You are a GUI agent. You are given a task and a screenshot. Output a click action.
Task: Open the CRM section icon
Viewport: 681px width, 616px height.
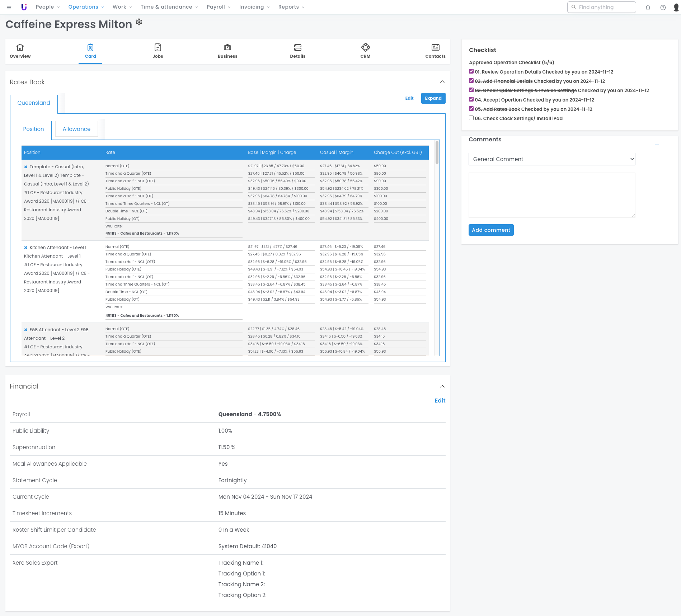(x=365, y=48)
